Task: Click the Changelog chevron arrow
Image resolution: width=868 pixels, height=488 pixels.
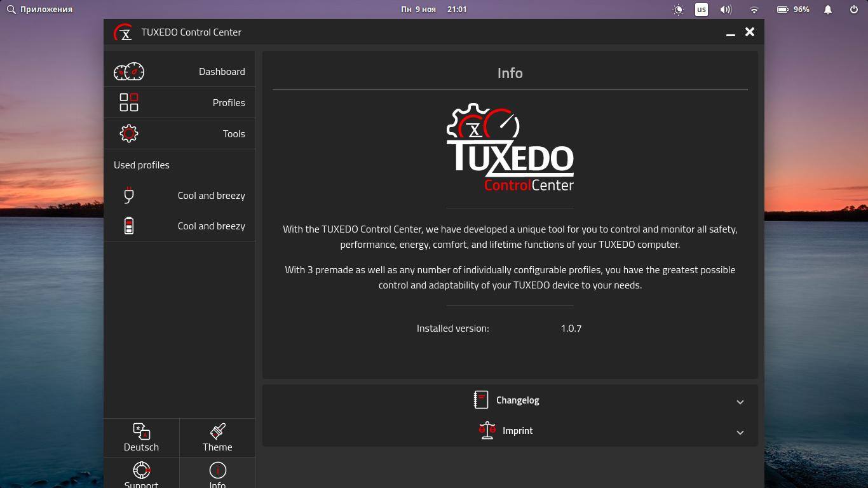Action: tap(740, 402)
